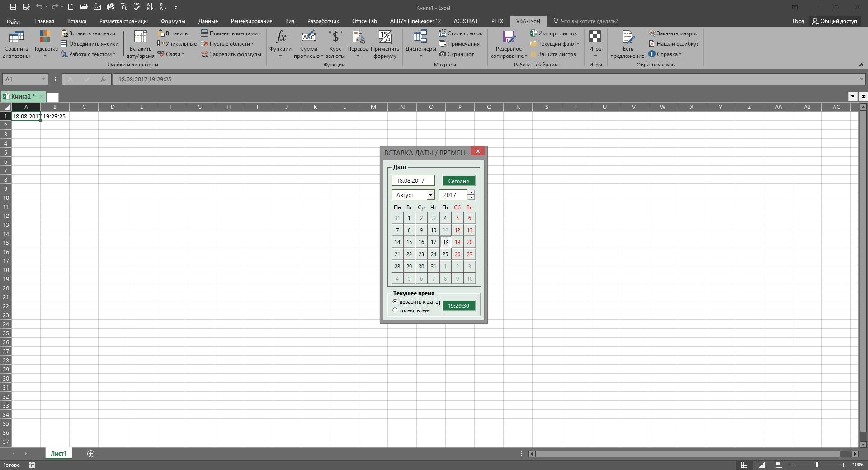Send workbook as email attachment
The image size is (868, 470).
click(97, 7)
